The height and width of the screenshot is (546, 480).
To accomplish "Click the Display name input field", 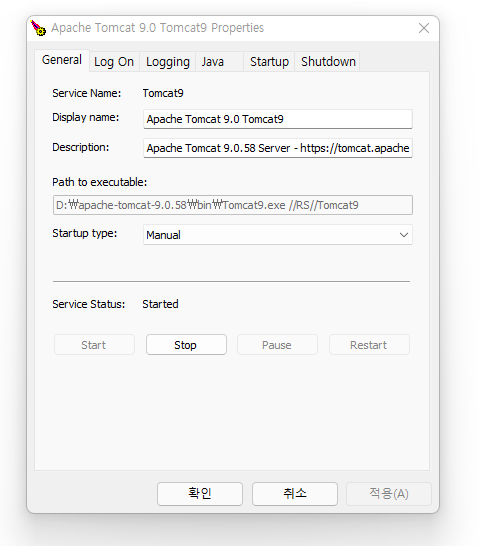I will tap(278, 119).
